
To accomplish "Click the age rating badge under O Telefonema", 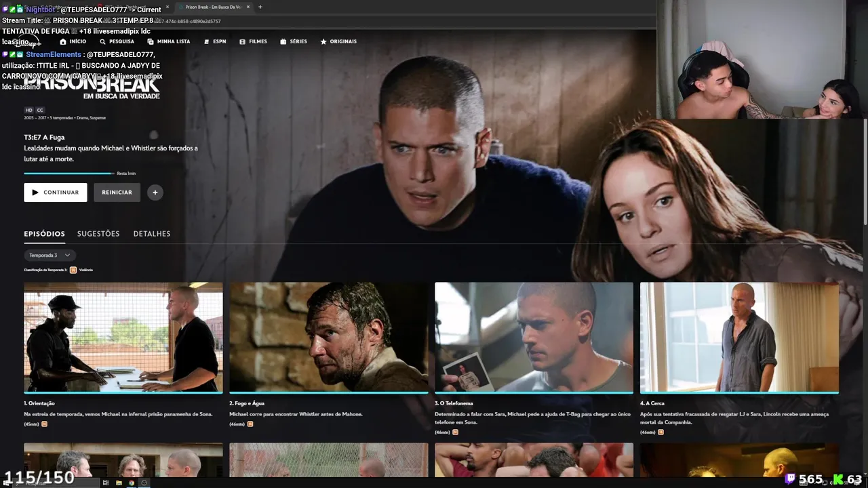I will click(455, 432).
